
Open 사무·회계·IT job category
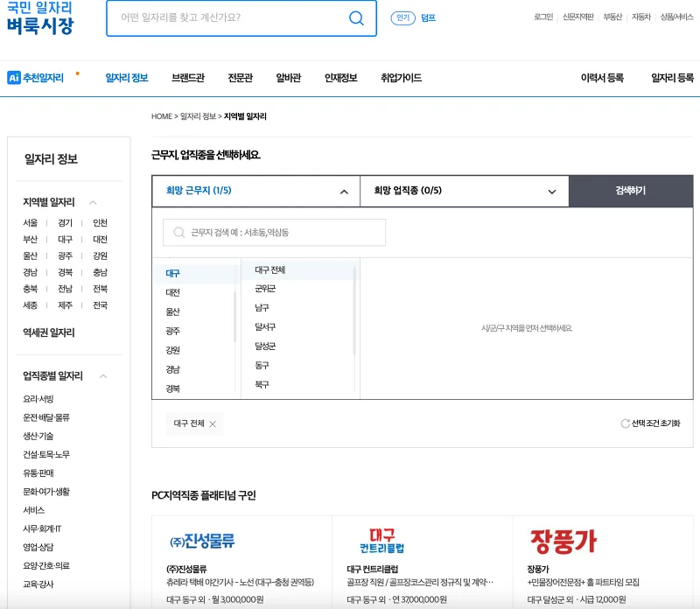(42, 528)
